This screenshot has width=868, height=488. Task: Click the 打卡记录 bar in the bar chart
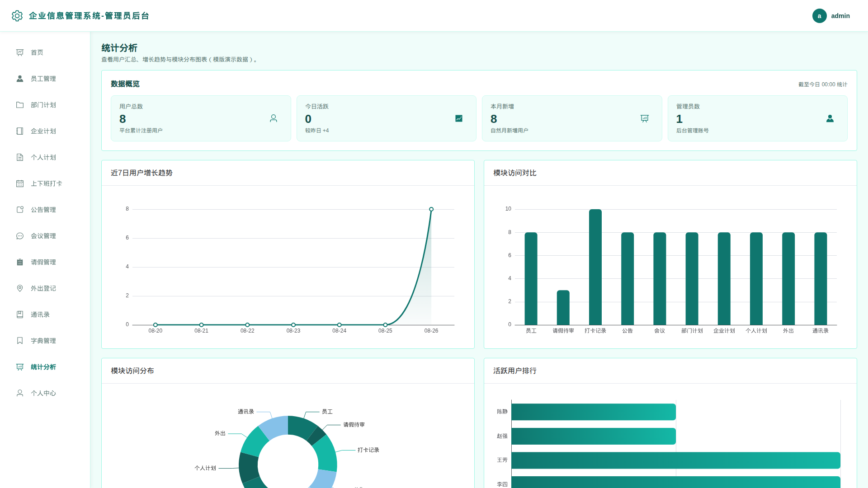point(595,267)
